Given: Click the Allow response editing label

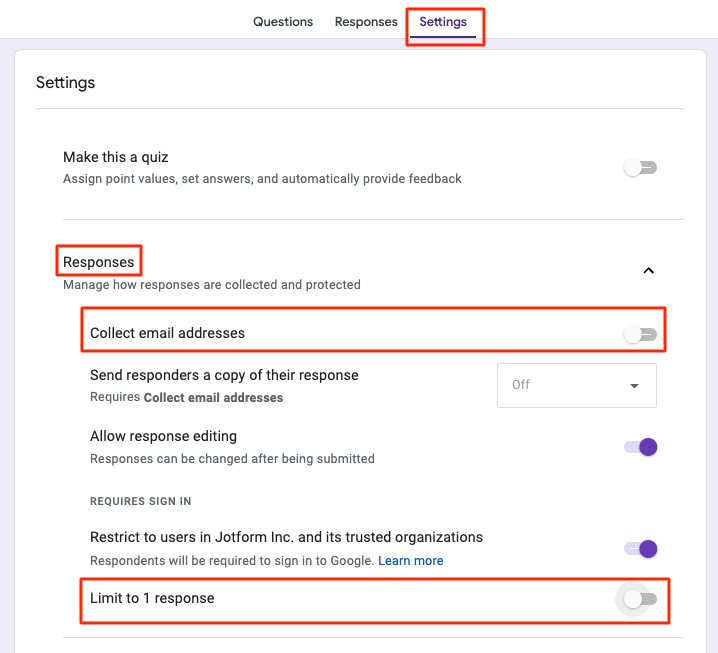Looking at the screenshot, I should point(163,436).
